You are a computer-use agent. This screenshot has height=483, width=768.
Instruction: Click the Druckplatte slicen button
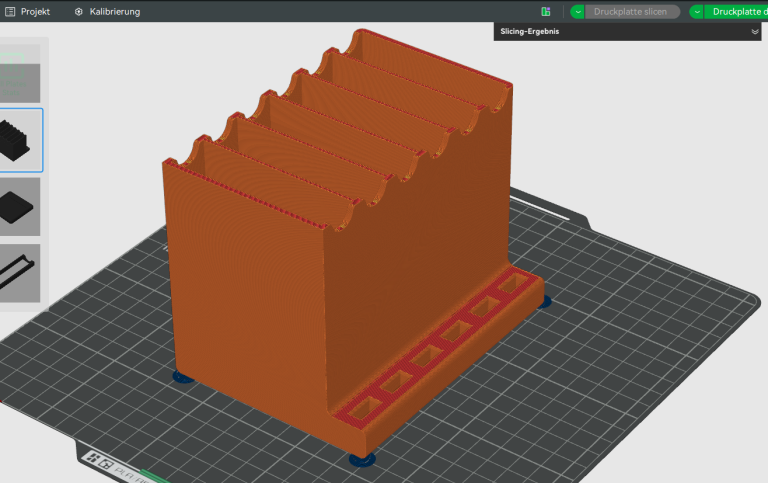630,12
